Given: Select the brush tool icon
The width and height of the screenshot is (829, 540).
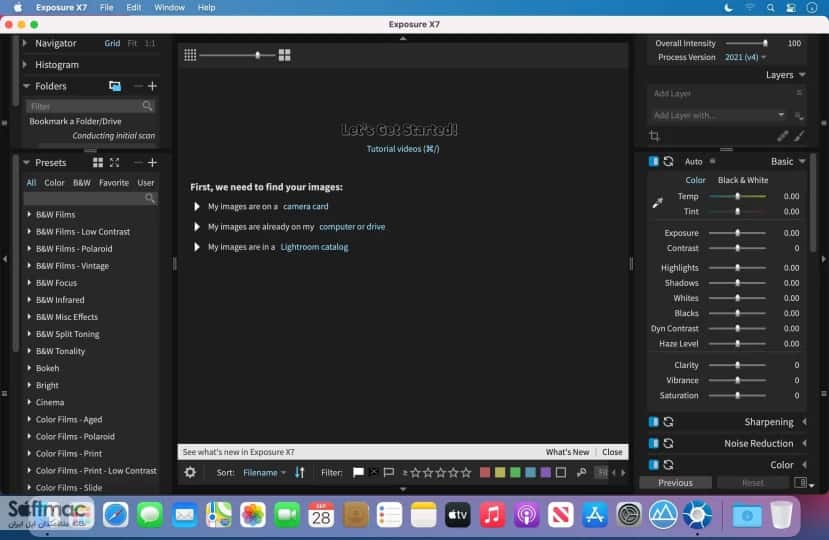Looking at the screenshot, I should 799,136.
